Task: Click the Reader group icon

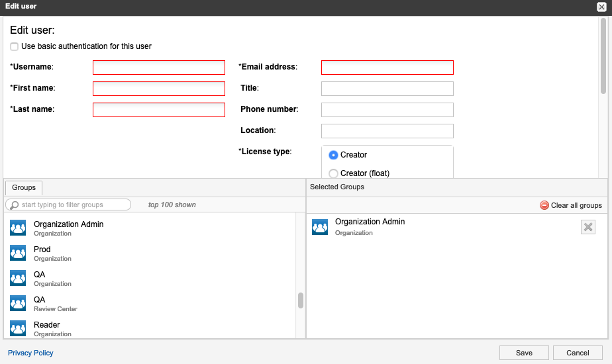Action: (18, 328)
